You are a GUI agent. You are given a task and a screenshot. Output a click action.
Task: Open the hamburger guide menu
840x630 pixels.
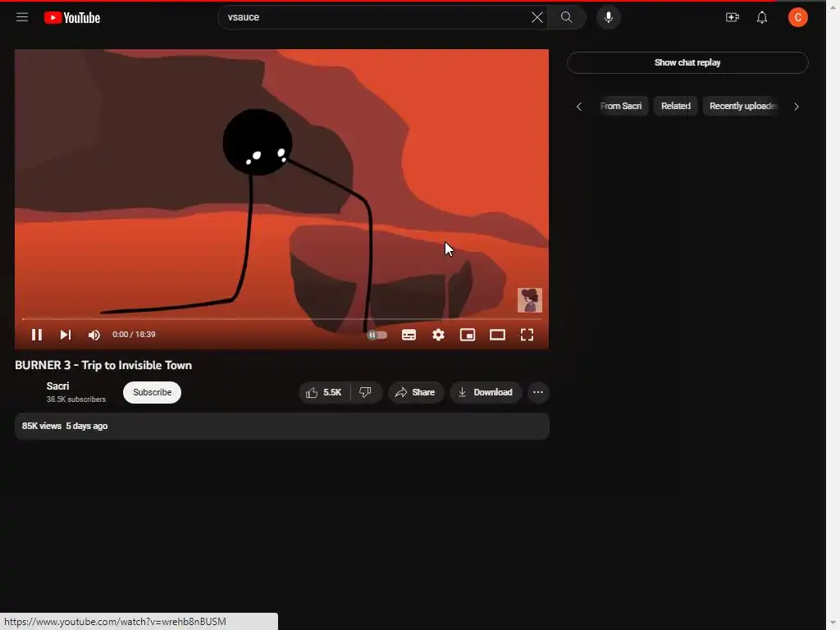click(22, 17)
